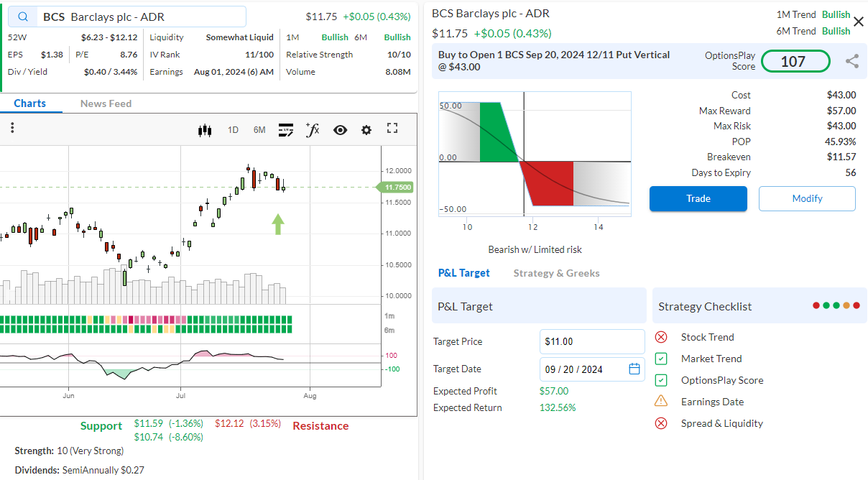Click the search magnifier icon
This screenshot has width=868, height=480.
point(24,17)
